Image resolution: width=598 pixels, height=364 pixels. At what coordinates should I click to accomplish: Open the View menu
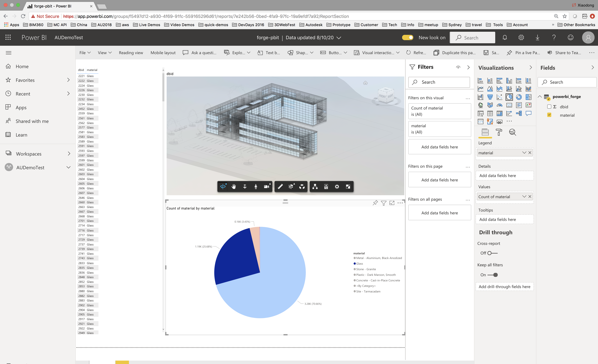pos(105,53)
